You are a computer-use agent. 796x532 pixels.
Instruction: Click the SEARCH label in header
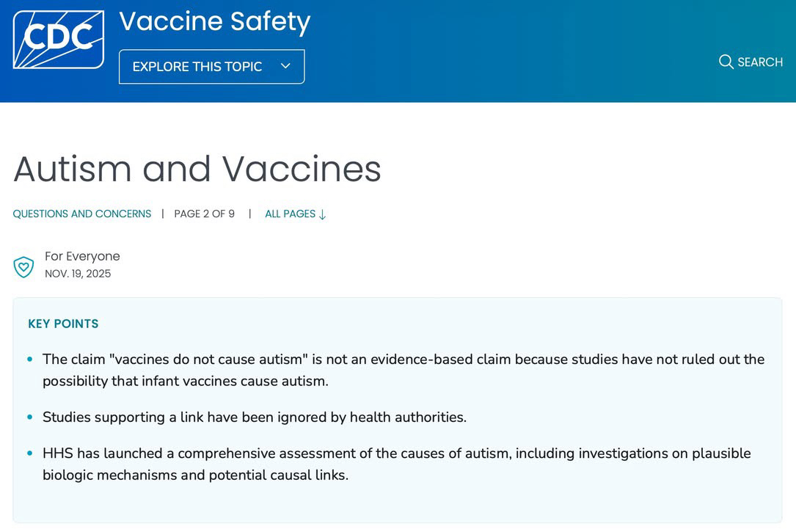760,62
